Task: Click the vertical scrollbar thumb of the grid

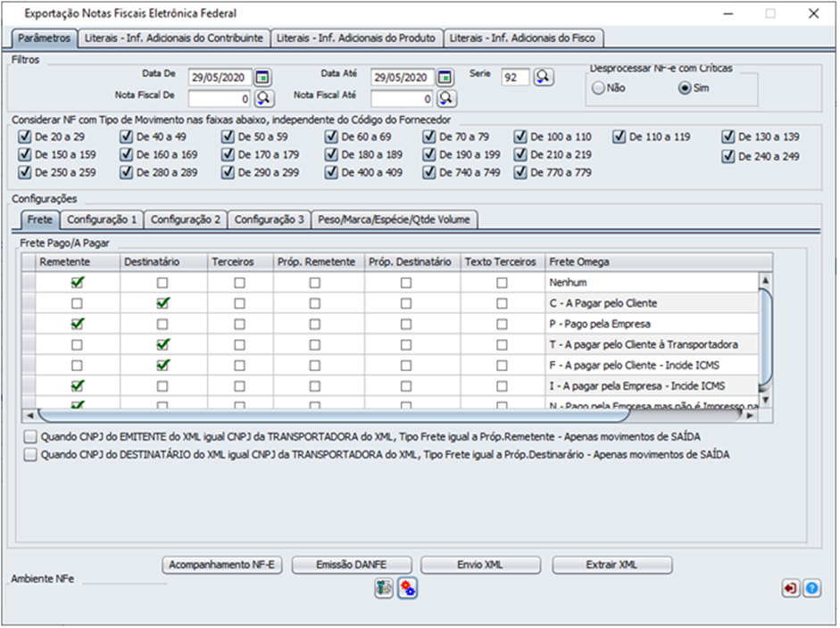Action: point(766,337)
